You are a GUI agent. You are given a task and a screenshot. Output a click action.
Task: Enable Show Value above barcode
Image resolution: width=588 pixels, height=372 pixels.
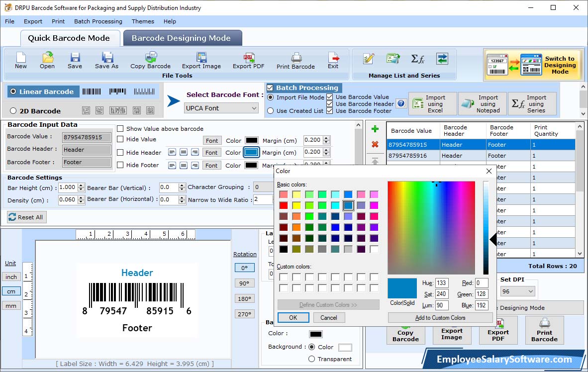tap(120, 129)
